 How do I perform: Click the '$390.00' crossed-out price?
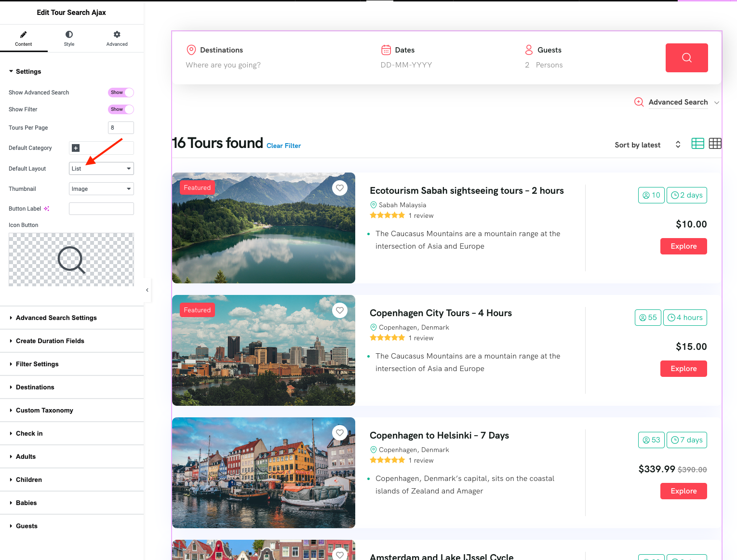[x=692, y=470]
